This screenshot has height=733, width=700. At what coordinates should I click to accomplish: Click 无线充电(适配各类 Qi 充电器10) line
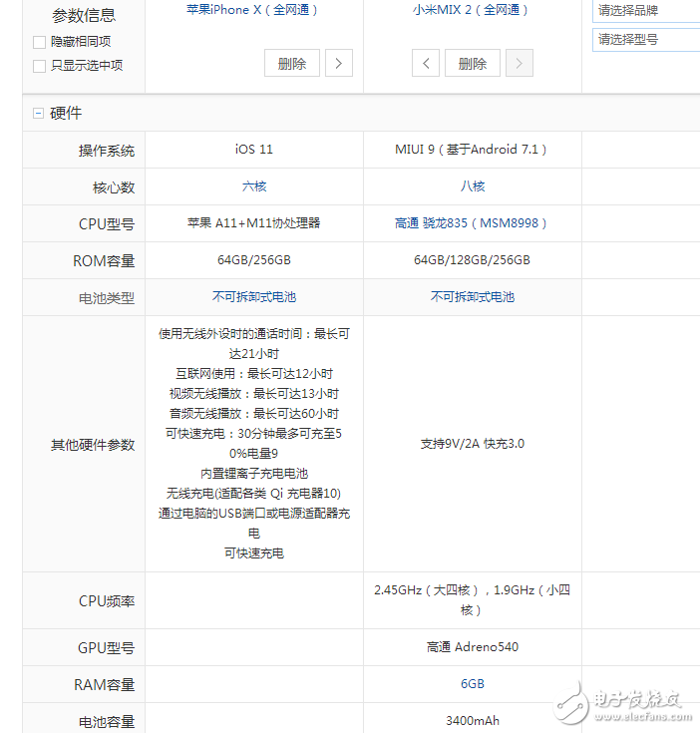pos(253,494)
